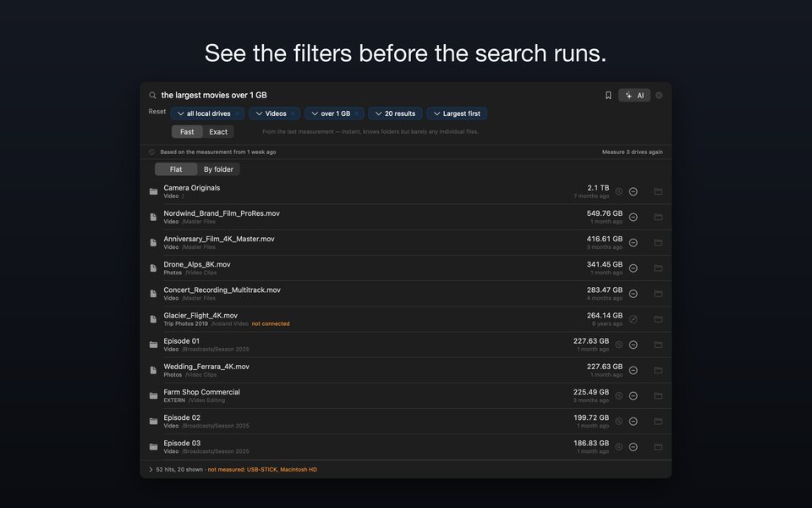Image resolution: width=812 pixels, height=508 pixels.
Task: Expand the 52 hits status chevron
Action: point(151,470)
